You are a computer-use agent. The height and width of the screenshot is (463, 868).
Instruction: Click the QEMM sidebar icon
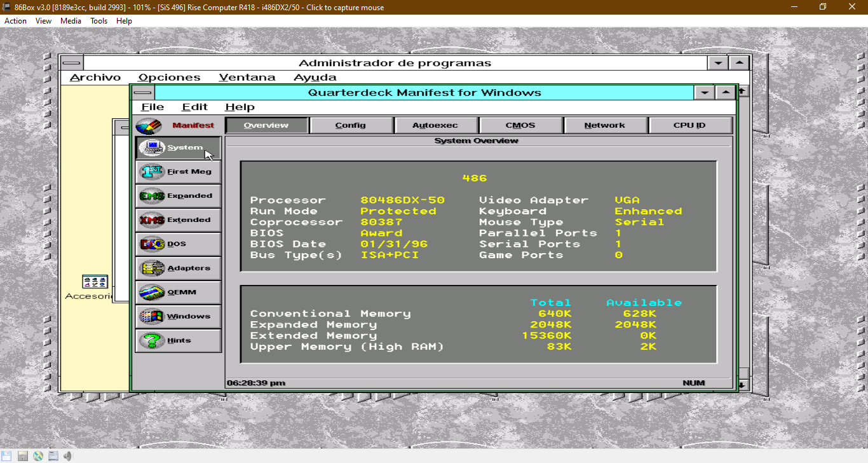[178, 292]
